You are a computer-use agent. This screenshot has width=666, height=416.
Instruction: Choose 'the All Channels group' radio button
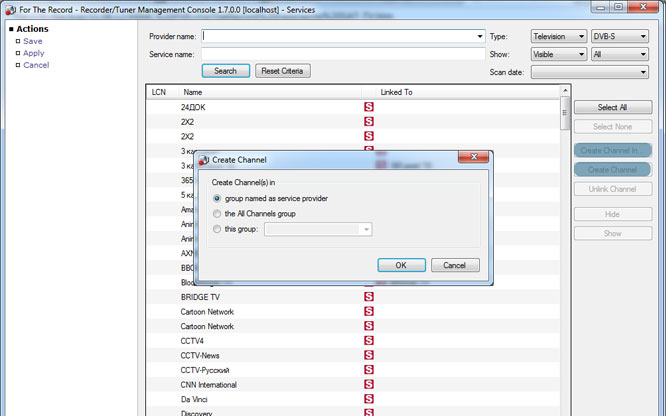(218, 214)
